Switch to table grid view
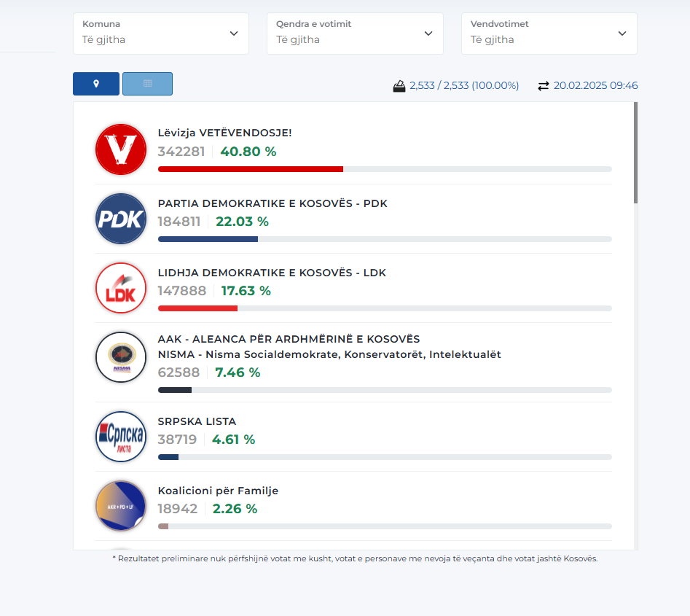 pos(147,84)
